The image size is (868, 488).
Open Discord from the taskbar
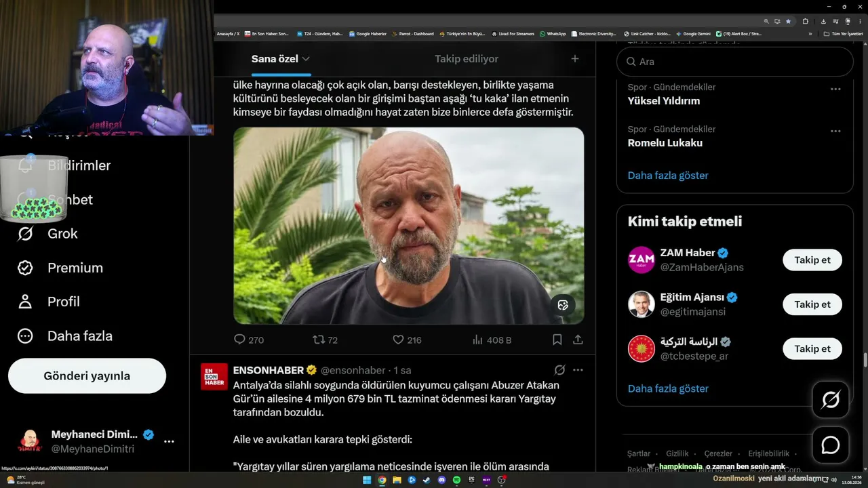tap(441, 480)
